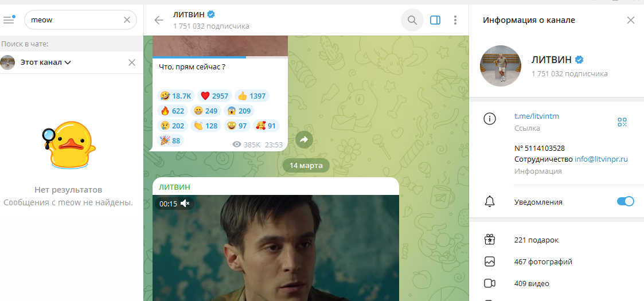Click the 14 марта date badge
The height and width of the screenshot is (301, 644).
click(x=306, y=166)
